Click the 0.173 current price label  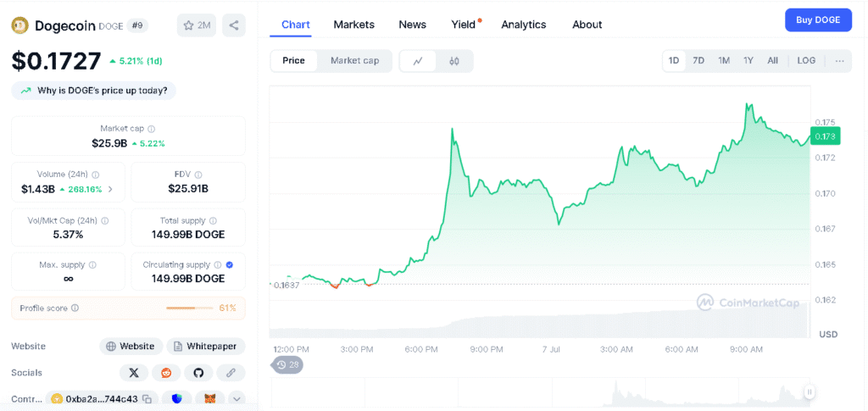826,136
